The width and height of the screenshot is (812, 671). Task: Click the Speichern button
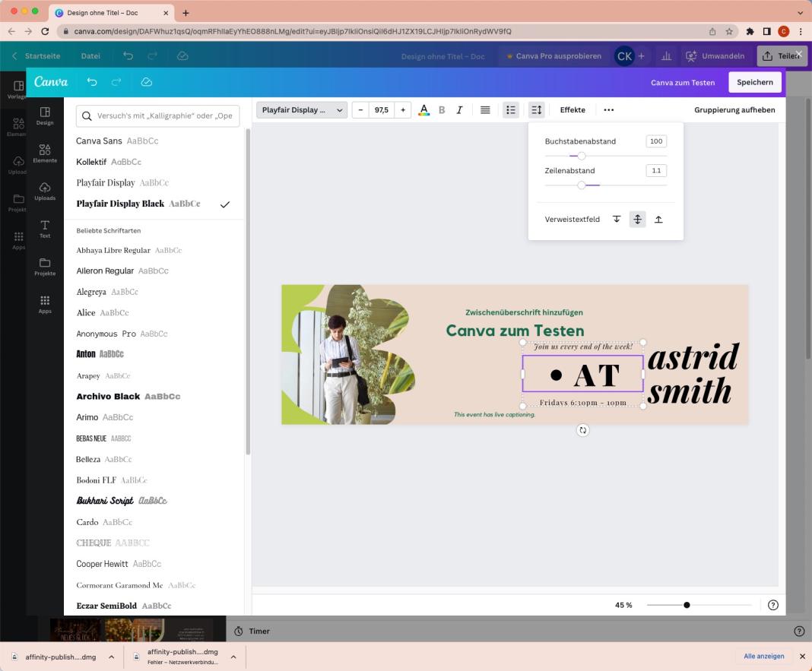point(754,81)
